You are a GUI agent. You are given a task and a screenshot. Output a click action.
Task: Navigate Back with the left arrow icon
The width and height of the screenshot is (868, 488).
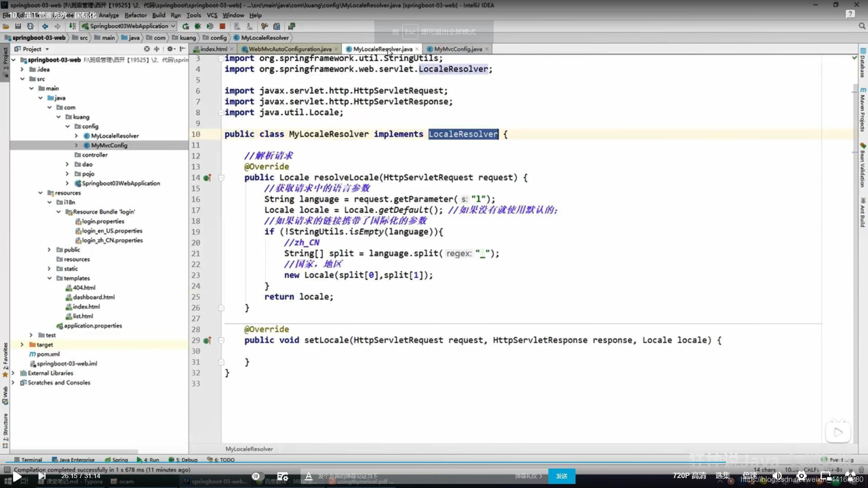click(45, 27)
